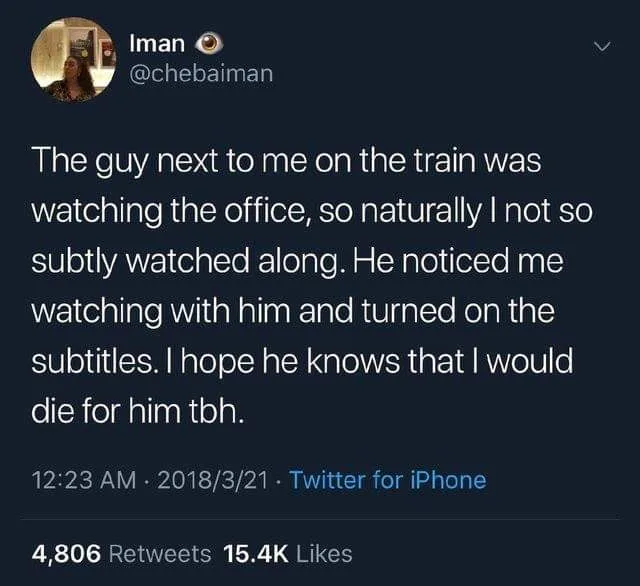Visit the @chebaiman handle link

coord(201,74)
